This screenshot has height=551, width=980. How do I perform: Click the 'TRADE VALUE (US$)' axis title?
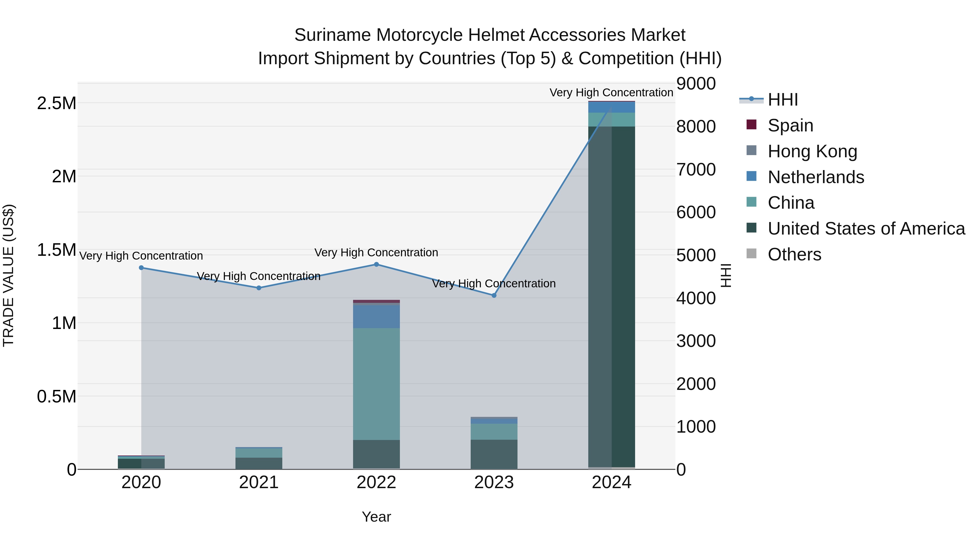pyautogui.click(x=8, y=275)
